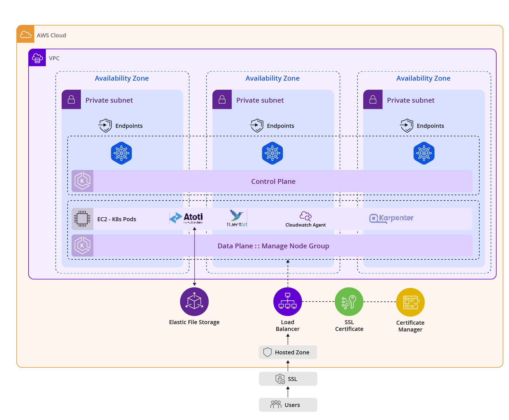Click the middle Kubernetes wheel icon

pos(272,153)
